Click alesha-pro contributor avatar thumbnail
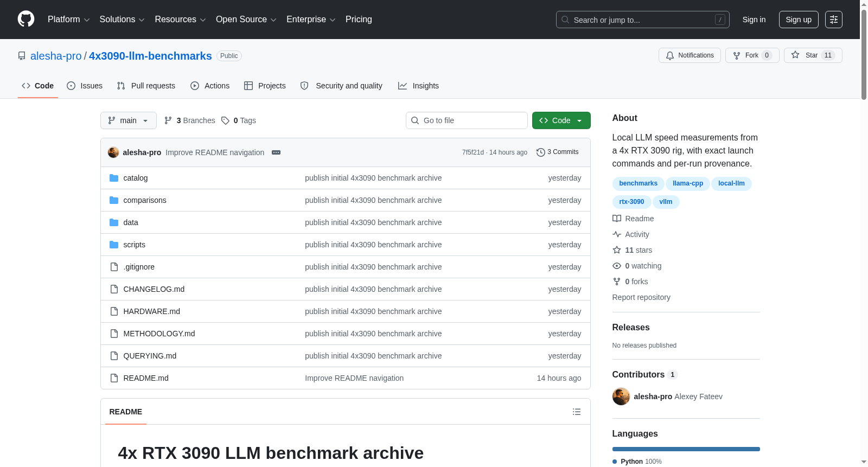Viewport: 868px width, 467px height. (x=621, y=396)
